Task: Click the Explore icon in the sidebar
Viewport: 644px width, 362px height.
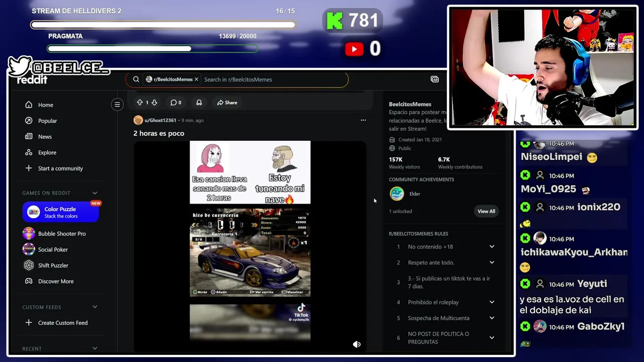Action: (29, 152)
